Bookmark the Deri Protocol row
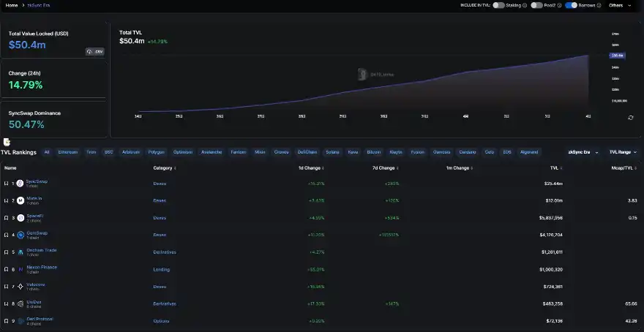 click(6, 321)
